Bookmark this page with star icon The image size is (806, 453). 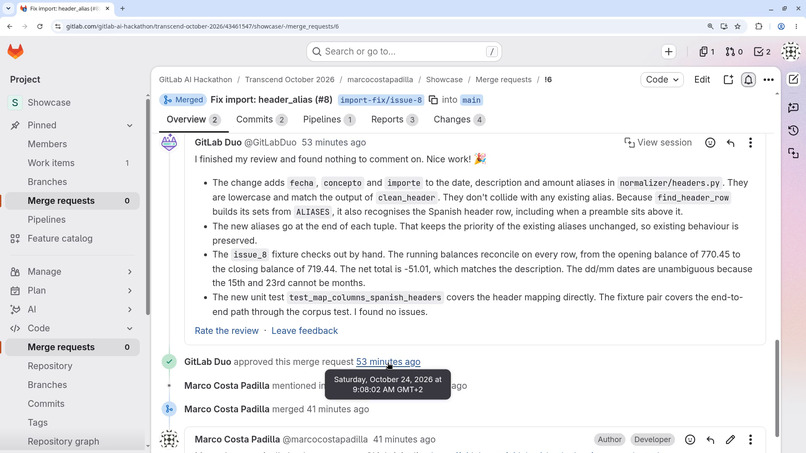[738, 26]
